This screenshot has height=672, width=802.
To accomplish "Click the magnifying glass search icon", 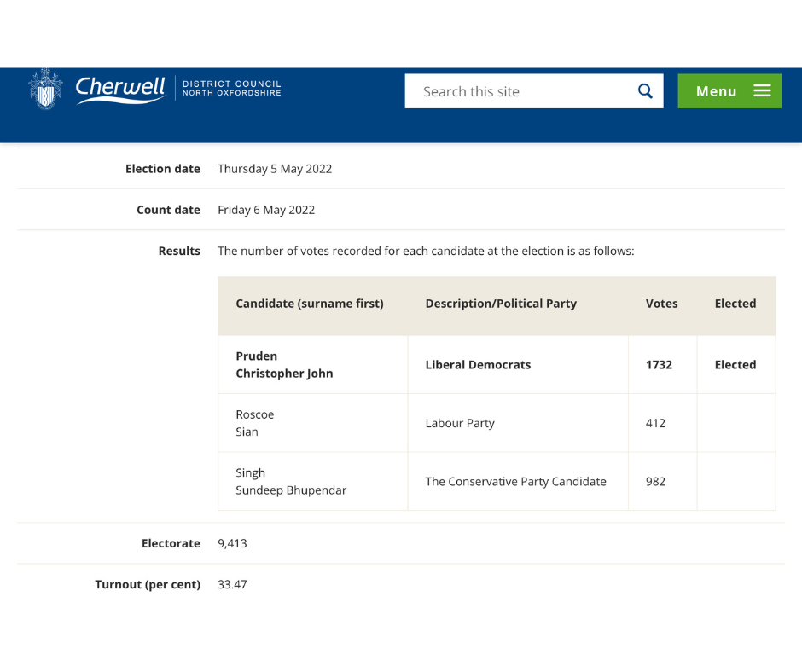I will 645,91.
